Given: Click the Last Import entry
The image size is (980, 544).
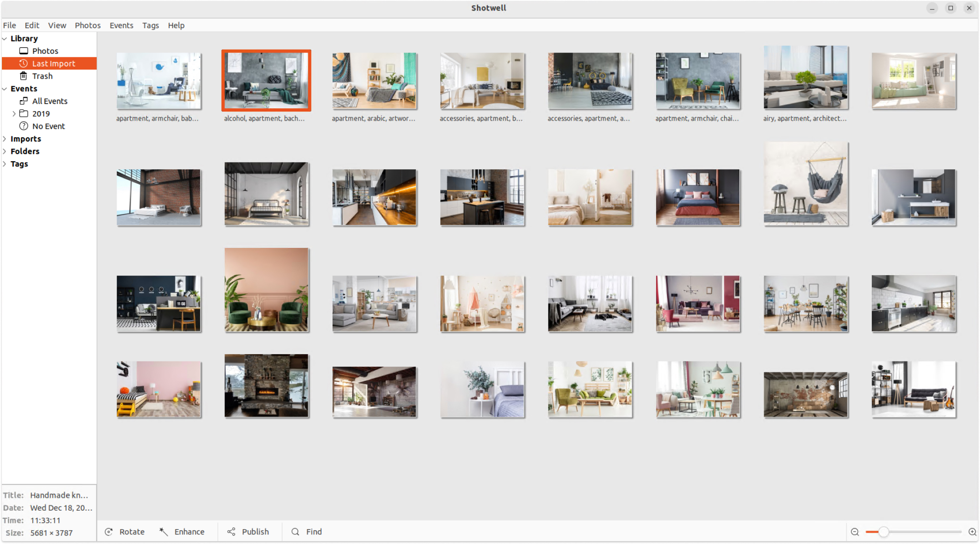Looking at the screenshot, I should point(53,63).
